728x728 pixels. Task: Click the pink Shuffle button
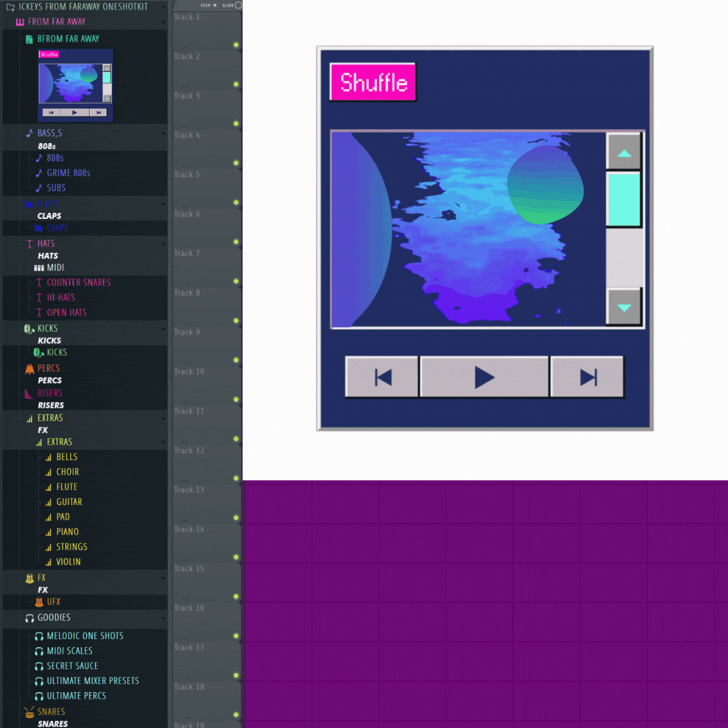point(373,82)
